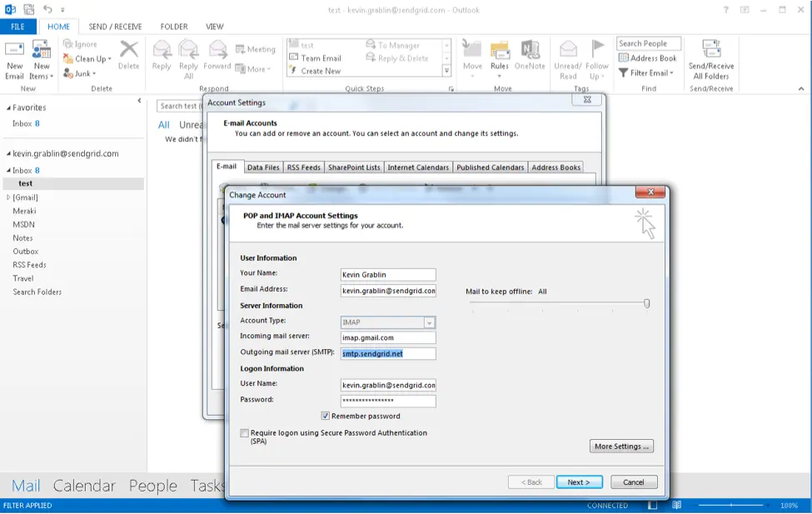This screenshot has height=514, width=812.
Task: Open the Account Type combo box
Action: tap(388, 322)
